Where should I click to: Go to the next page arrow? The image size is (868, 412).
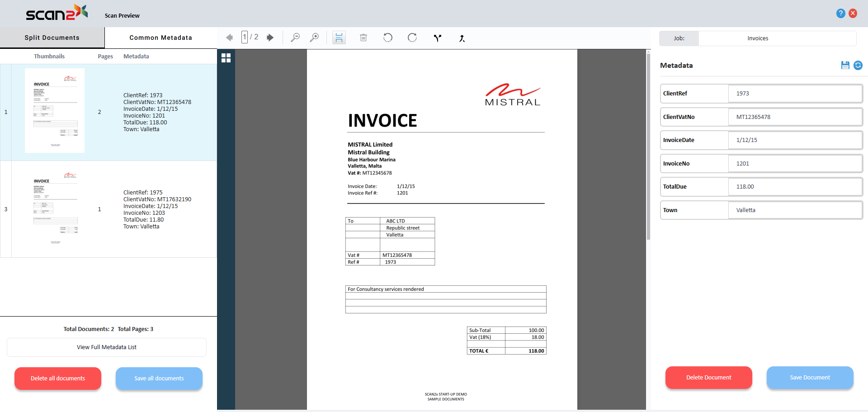click(270, 38)
